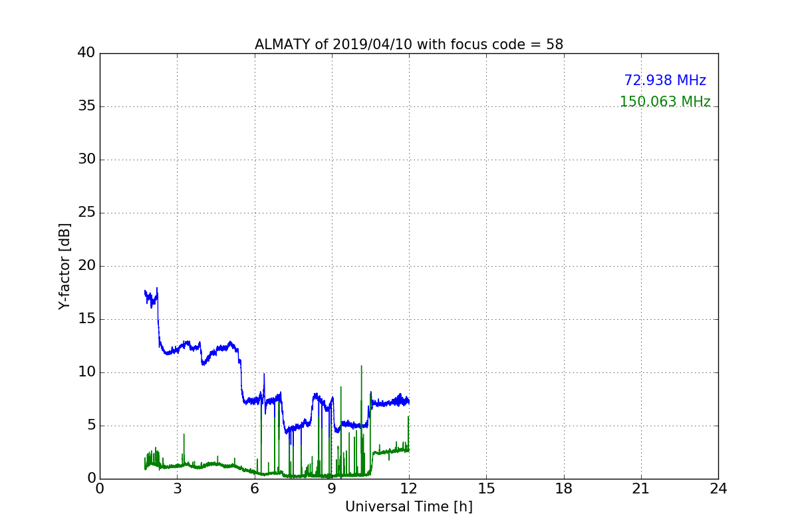Click the y-axis tick label 35

coord(86,106)
